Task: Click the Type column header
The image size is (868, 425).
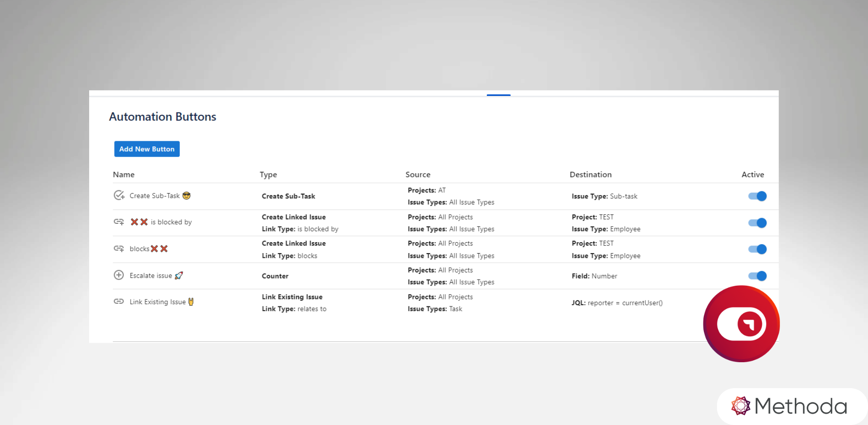Action: [268, 175]
